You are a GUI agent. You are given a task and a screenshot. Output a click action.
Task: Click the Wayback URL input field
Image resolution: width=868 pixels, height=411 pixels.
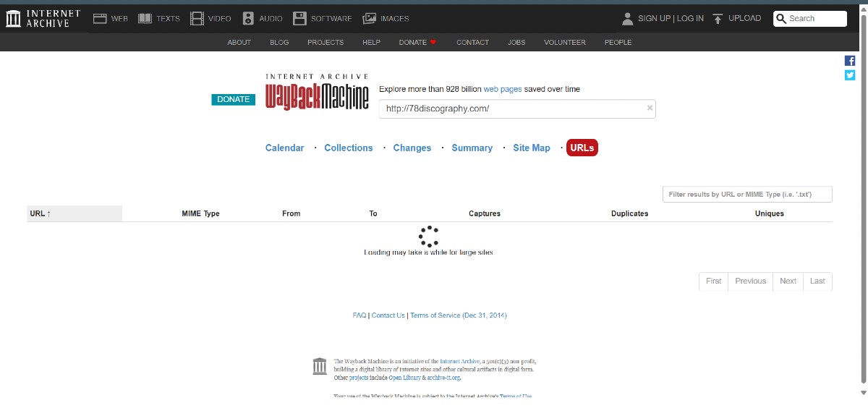coord(517,109)
